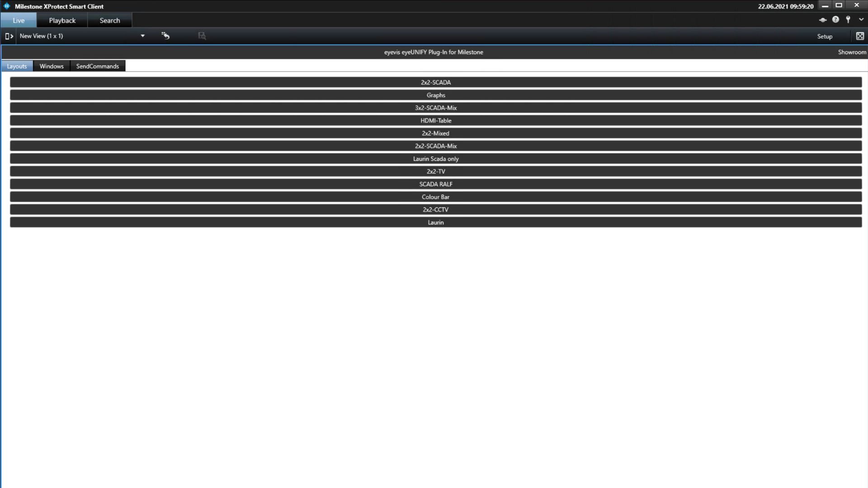
Task: Close the Smart Client window
Action: coord(857,5)
